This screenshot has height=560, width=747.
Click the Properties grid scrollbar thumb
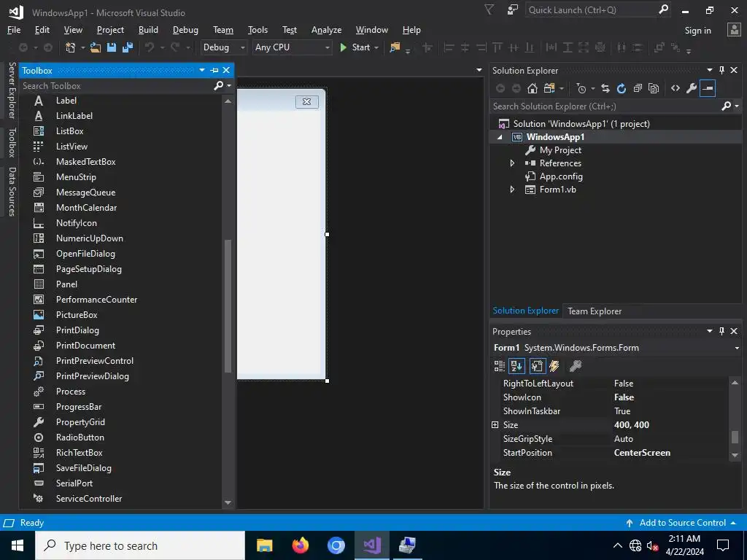point(735,437)
